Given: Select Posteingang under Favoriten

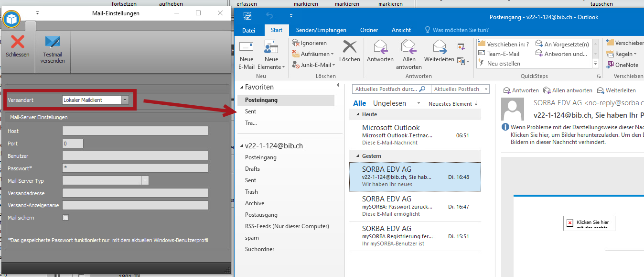Looking at the screenshot, I should pyautogui.click(x=286, y=100).
